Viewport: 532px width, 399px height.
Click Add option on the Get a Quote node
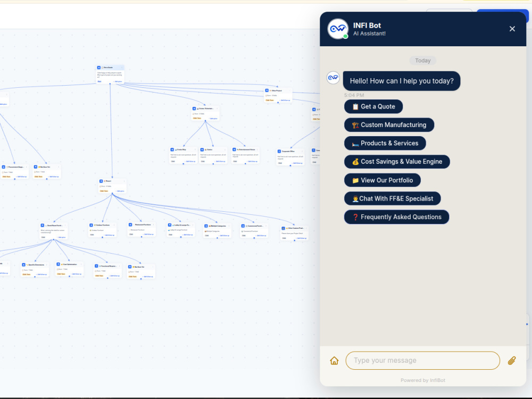(x=118, y=81)
